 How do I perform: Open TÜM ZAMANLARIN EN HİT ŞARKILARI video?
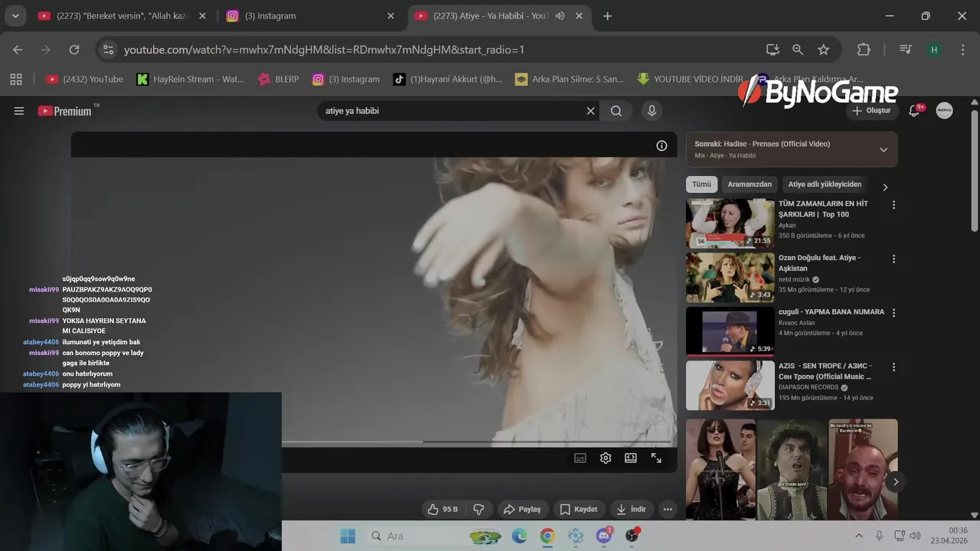(730, 223)
